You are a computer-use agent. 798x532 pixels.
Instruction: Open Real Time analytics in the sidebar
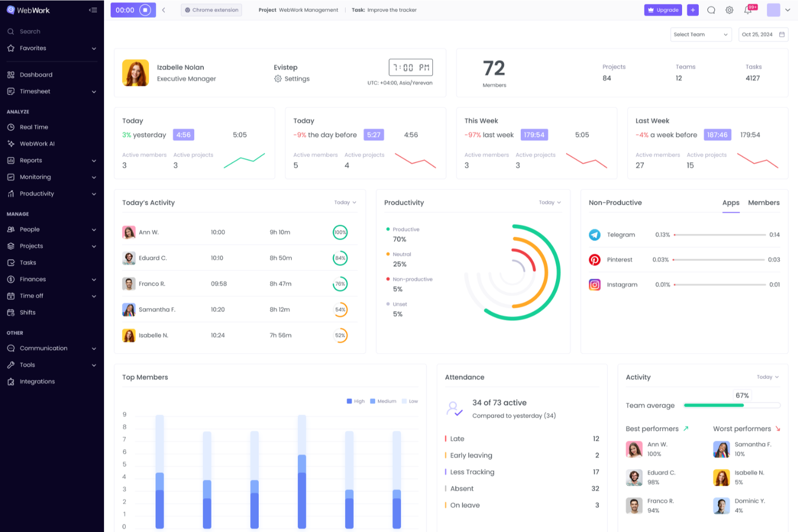[x=33, y=127]
